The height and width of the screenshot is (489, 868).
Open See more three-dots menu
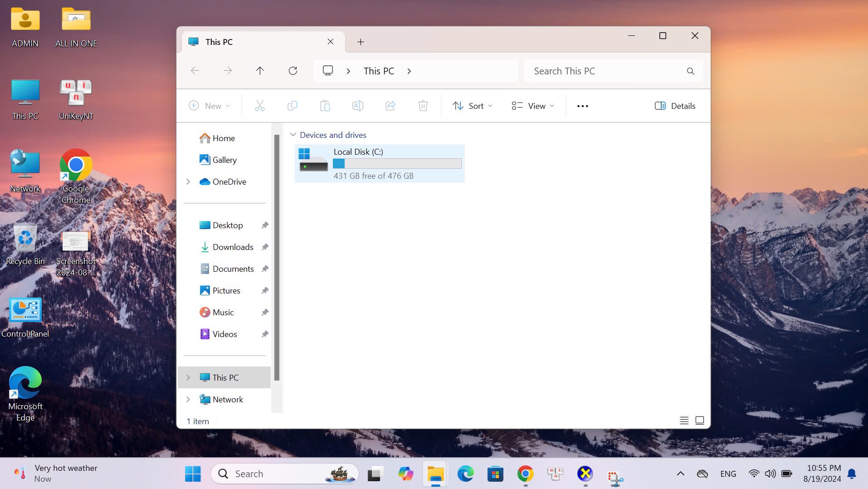(x=582, y=106)
